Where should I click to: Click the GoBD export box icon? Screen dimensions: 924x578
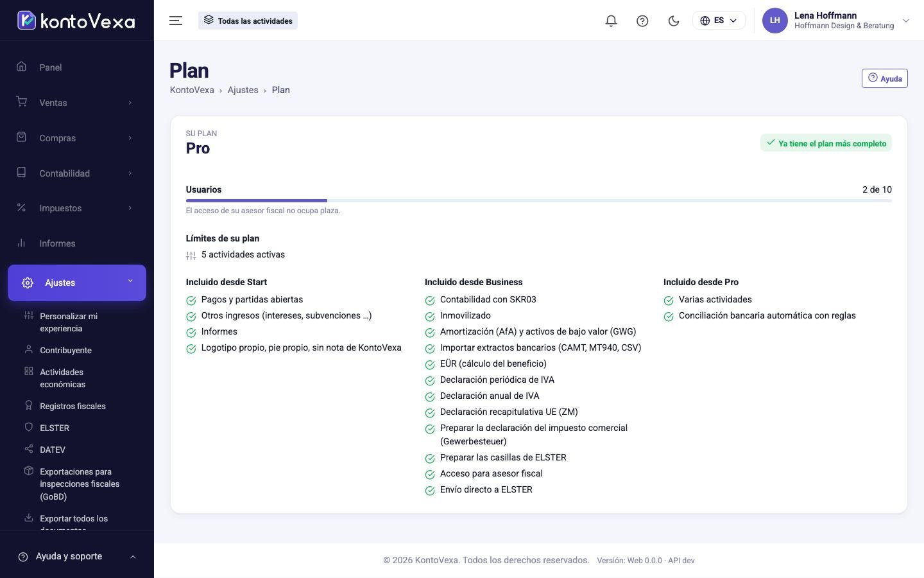[x=28, y=471]
